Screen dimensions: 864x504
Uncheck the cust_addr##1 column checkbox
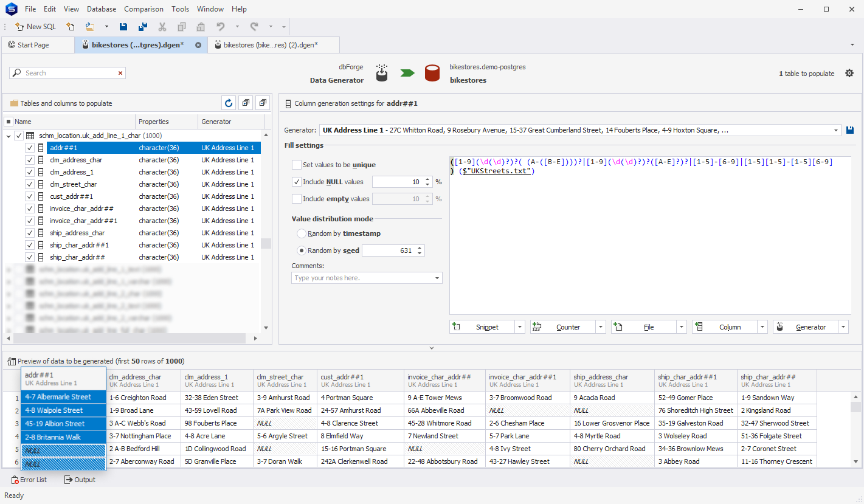pyautogui.click(x=30, y=196)
